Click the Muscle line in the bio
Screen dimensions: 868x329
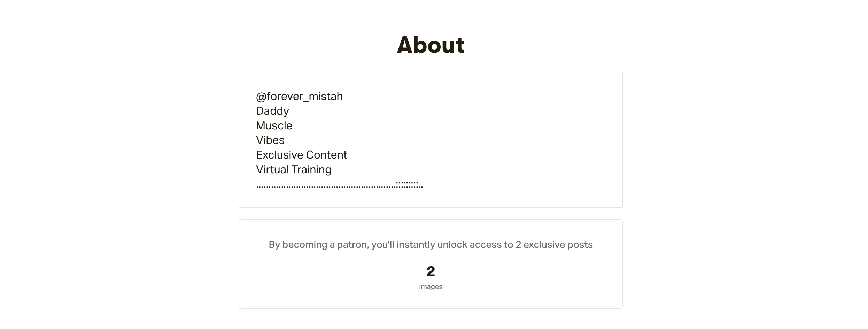[274, 125]
